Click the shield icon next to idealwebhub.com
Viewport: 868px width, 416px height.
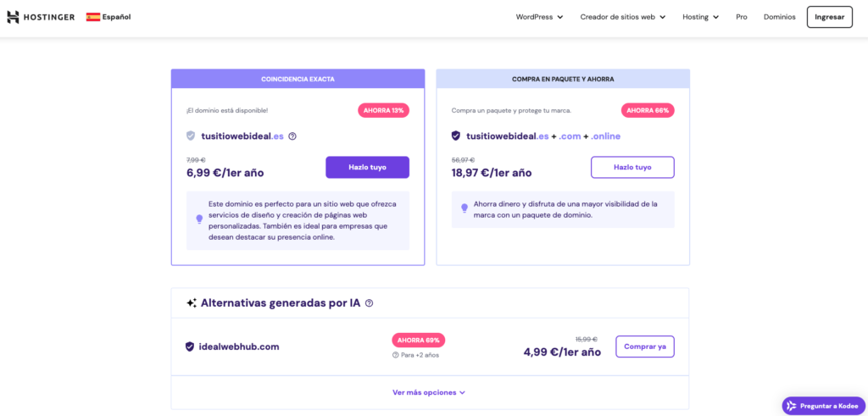point(190,347)
